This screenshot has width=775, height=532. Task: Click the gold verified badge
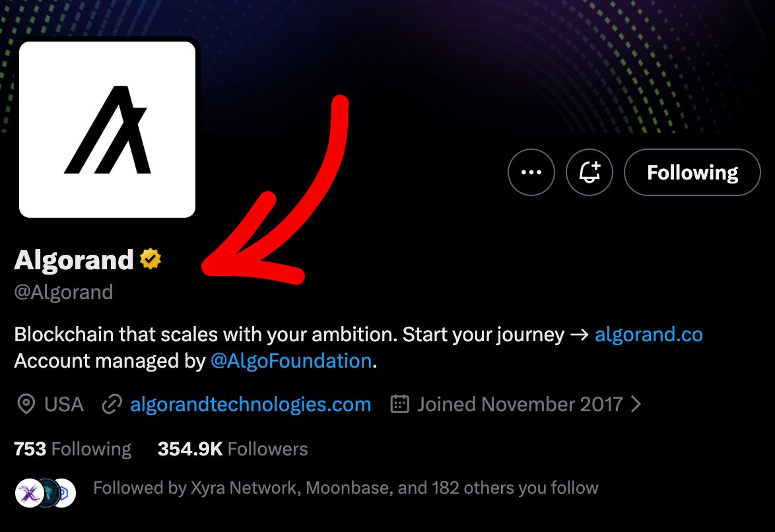[151, 259]
